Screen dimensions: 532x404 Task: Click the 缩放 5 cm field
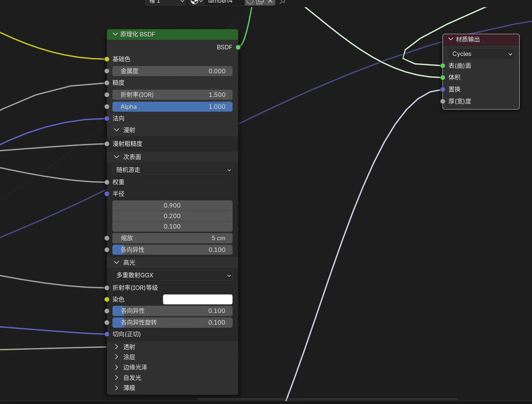(x=172, y=238)
